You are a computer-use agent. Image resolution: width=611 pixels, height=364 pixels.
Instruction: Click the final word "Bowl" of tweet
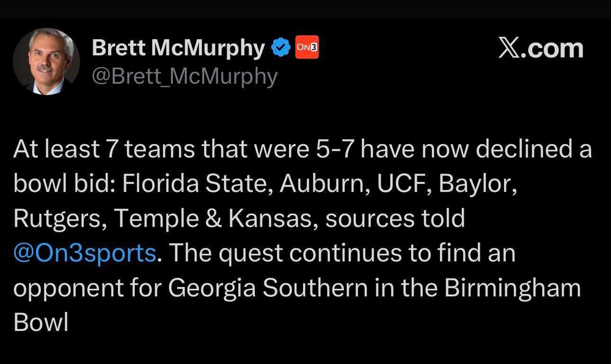point(40,322)
